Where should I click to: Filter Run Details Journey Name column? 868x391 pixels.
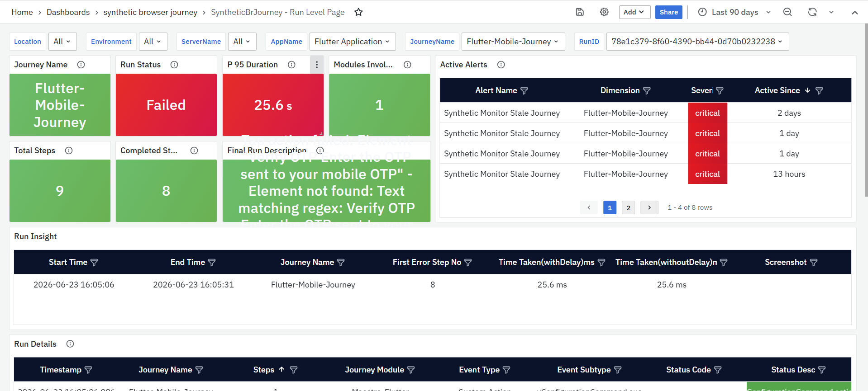tap(199, 370)
